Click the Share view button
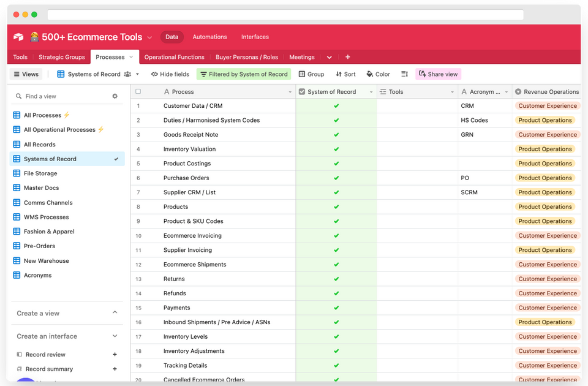588x386 pixels. click(x=438, y=74)
